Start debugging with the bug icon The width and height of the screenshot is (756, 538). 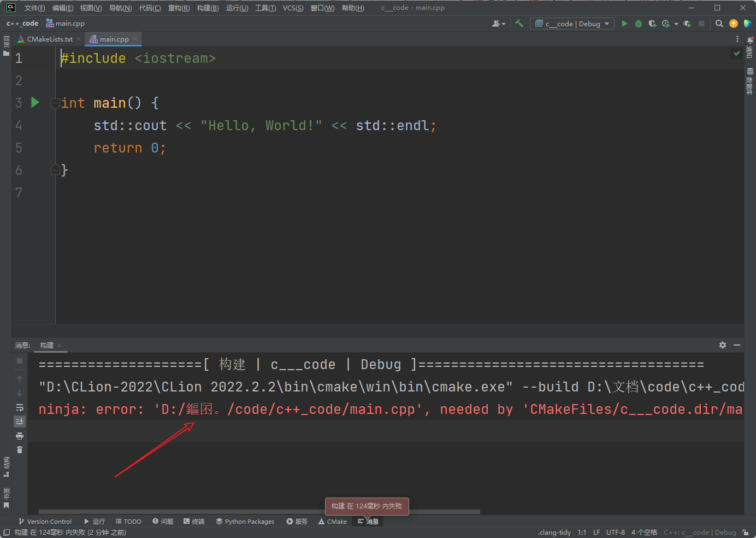point(638,24)
